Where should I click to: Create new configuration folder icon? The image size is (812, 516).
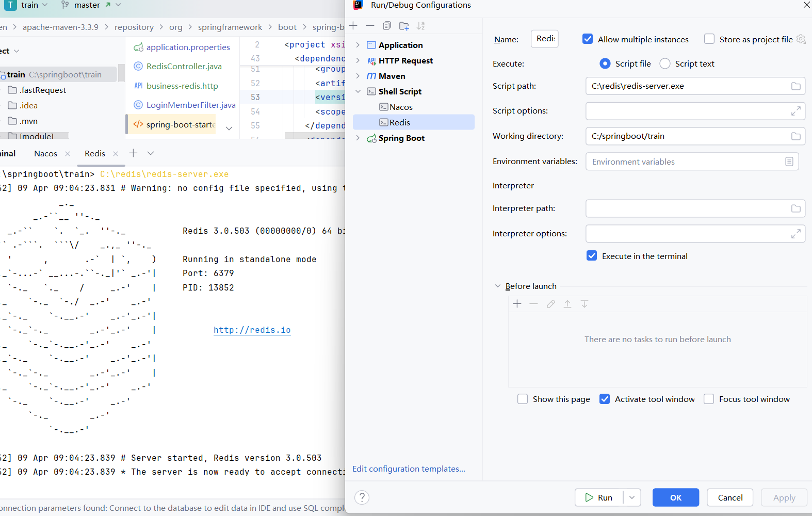pyautogui.click(x=404, y=26)
